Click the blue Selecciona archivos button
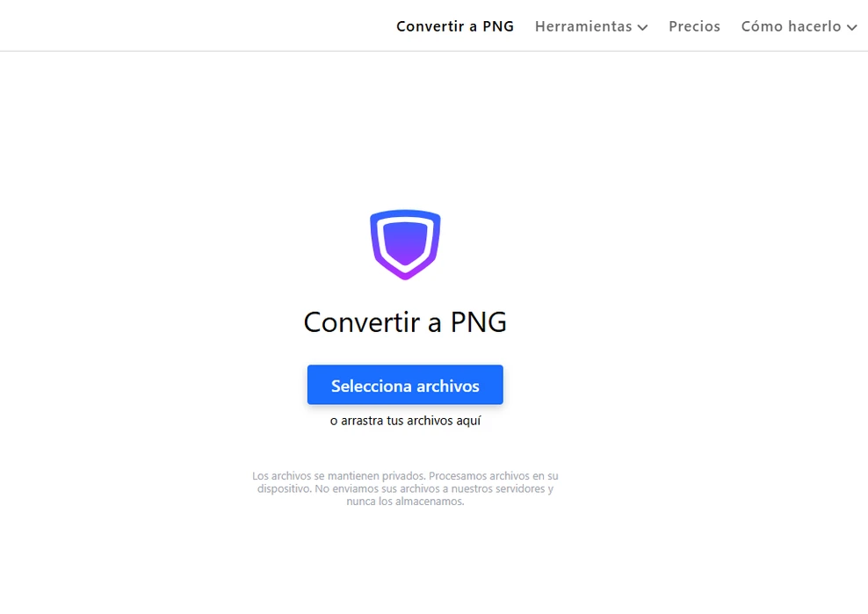 405,385
